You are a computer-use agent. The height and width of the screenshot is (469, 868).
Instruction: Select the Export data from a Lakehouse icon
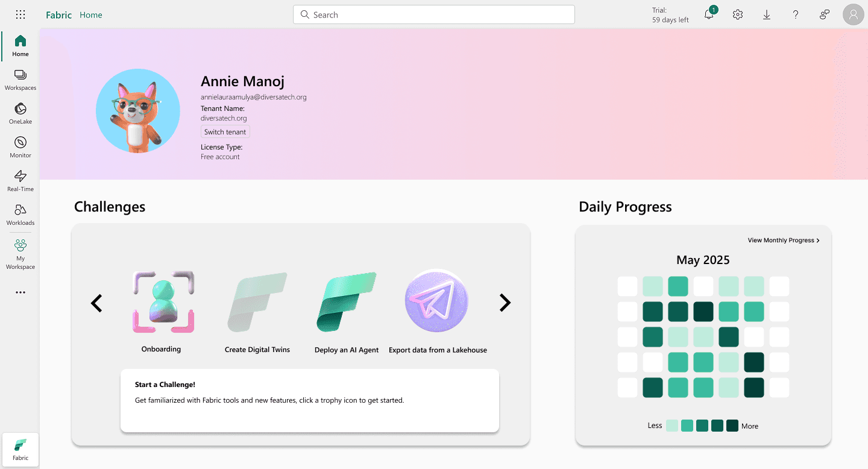[436, 301]
